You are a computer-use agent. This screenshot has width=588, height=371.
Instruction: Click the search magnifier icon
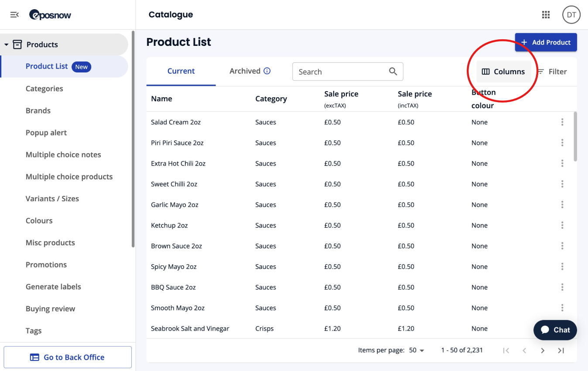(x=393, y=72)
